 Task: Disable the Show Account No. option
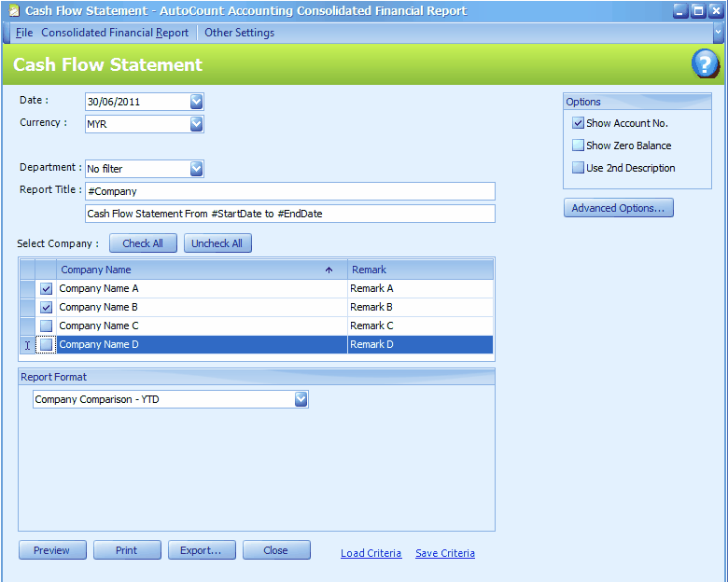(579, 123)
